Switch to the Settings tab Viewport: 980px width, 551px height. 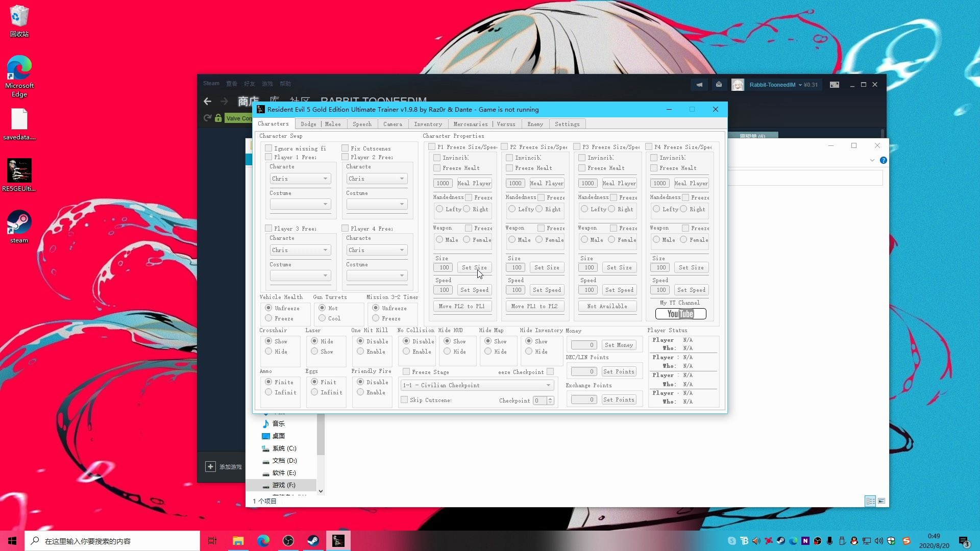click(567, 124)
